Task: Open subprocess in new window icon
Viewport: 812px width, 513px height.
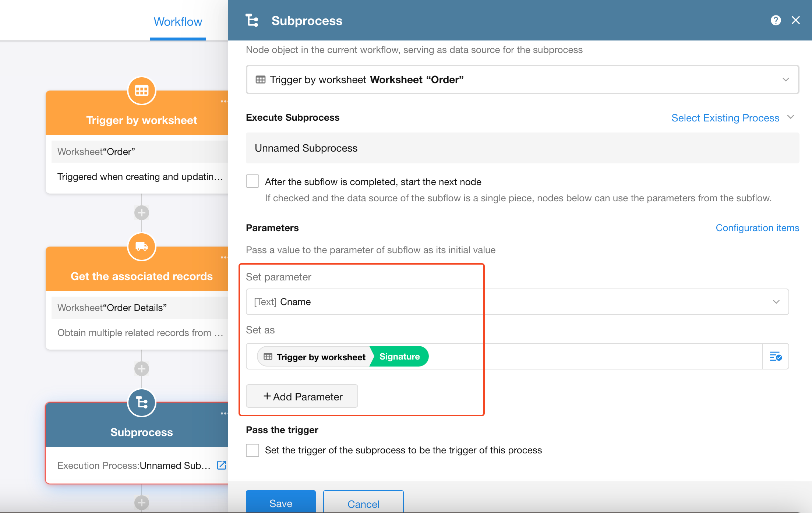Action: 222,465
